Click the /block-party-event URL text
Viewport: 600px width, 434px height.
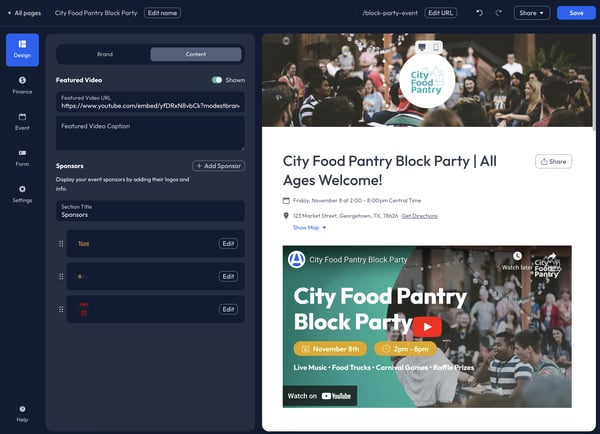pyautogui.click(x=390, y=13)
